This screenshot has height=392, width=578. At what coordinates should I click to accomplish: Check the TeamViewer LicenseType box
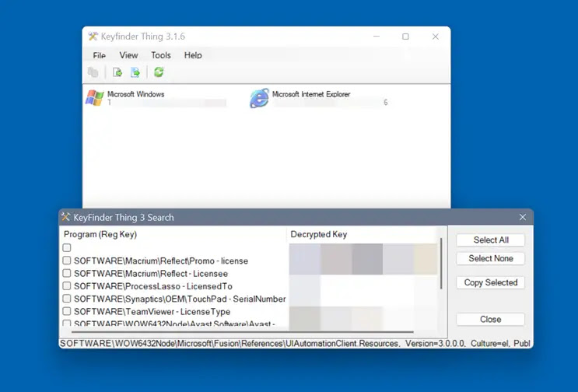pos(67,311)
